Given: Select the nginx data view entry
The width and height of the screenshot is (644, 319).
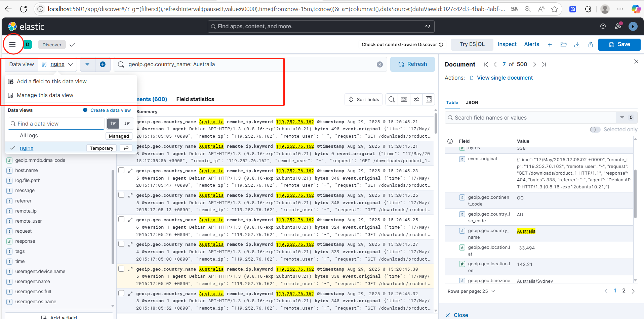Looking at the screenshot, I should (x=27, y=148).
